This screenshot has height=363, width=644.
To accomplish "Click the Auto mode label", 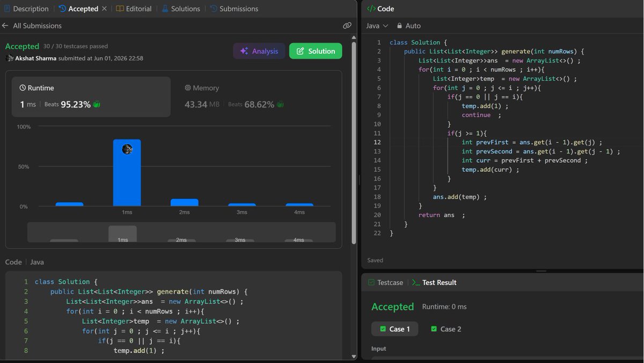I will (x=413, y=26).
